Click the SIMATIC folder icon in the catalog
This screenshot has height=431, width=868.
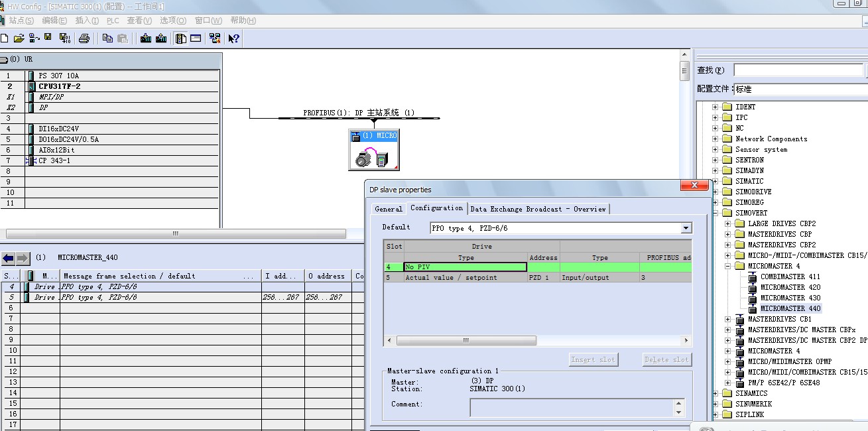[727, 181]
